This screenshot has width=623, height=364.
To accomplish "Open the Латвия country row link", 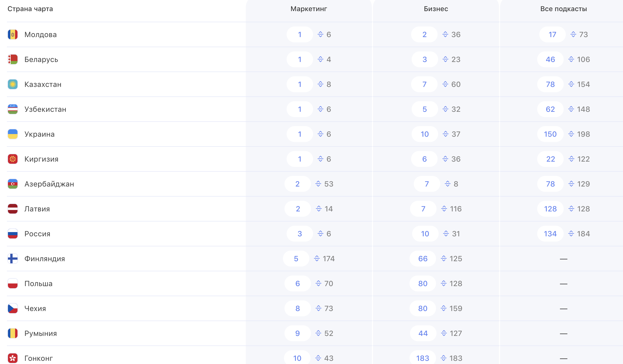I will tap(37, 209).
